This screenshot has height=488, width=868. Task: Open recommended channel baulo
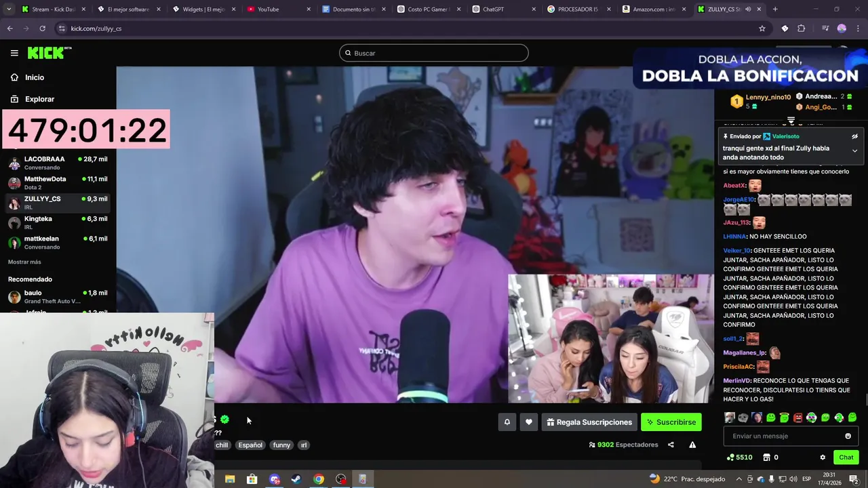[58, 296]
